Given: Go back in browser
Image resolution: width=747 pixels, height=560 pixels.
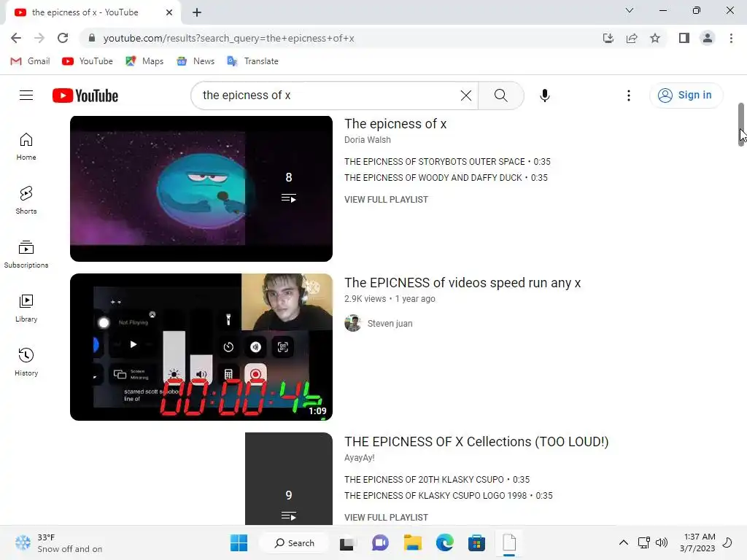Looking at the screenshot, I should pos(16,38).
